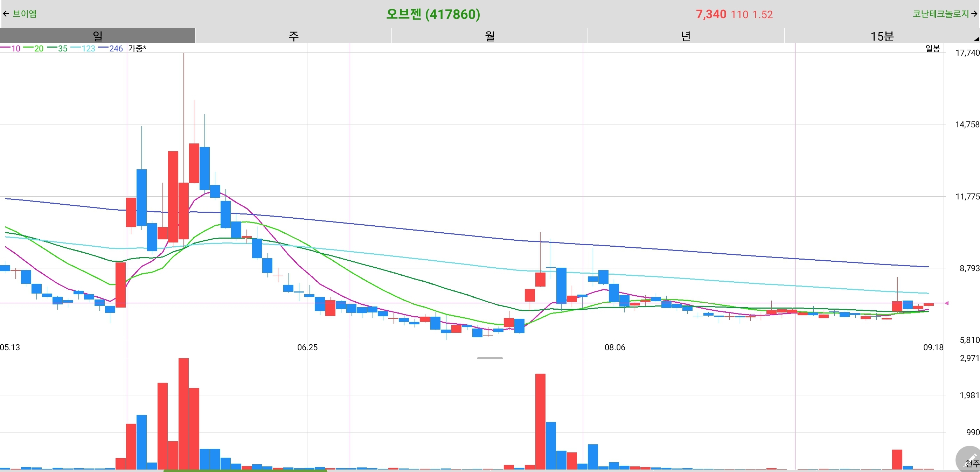Select the 10-day moving average legend

tap(11, 48)
